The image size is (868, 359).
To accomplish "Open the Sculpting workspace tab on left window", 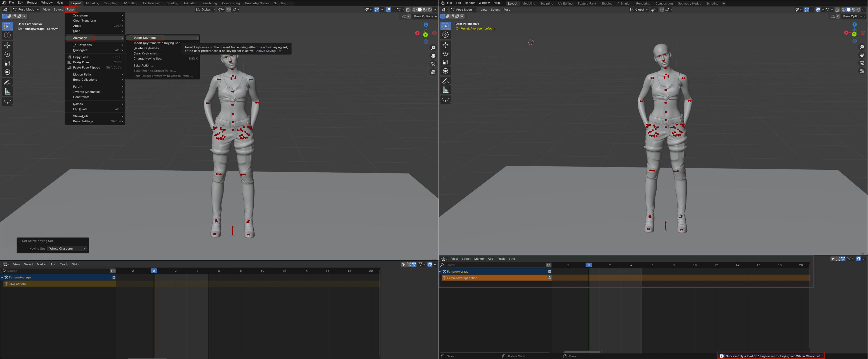I will 111,3.
